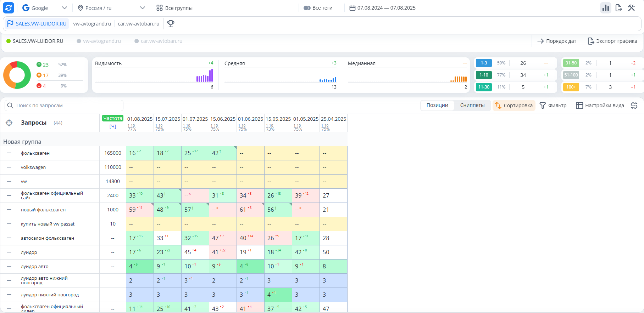Toggle the 100+ positions range badge
Screen dimensions: 644x313
(571, 87)
